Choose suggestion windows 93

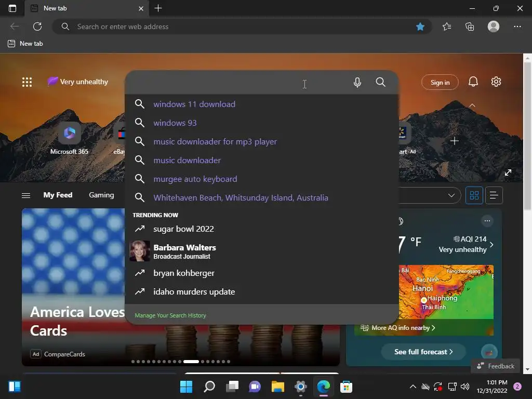tap(261, 123)
